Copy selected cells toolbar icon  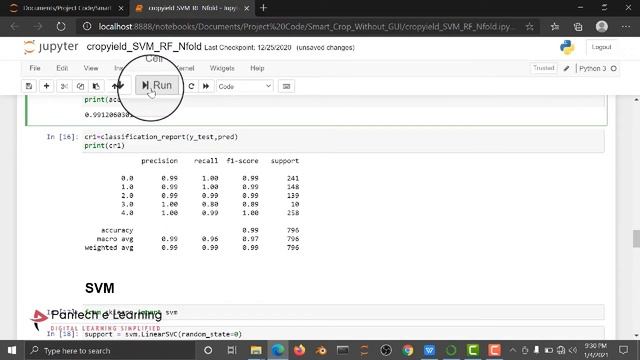[80, 86]
